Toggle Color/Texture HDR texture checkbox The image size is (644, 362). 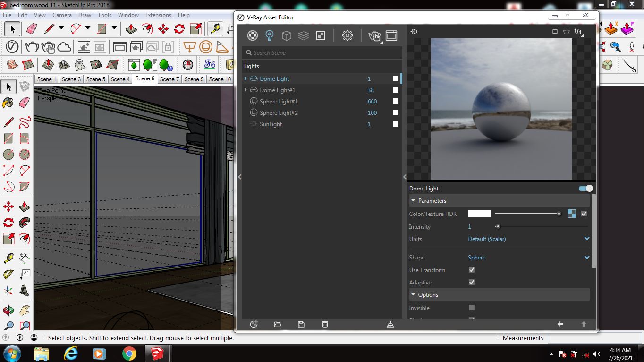pos(584,214)
